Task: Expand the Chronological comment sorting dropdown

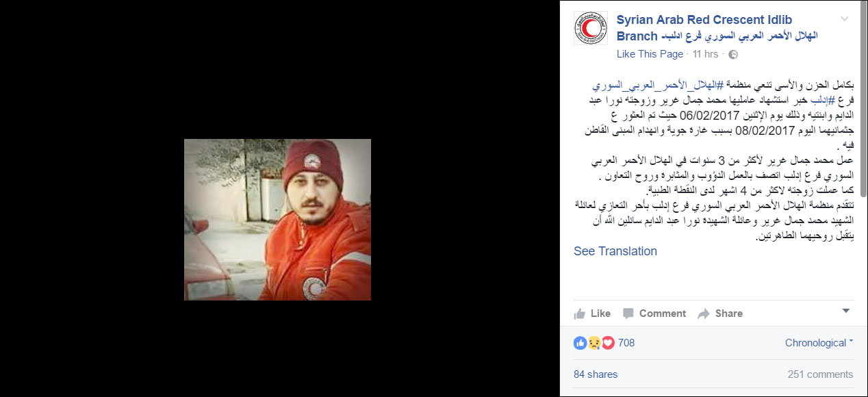Action: click(819, 343)
